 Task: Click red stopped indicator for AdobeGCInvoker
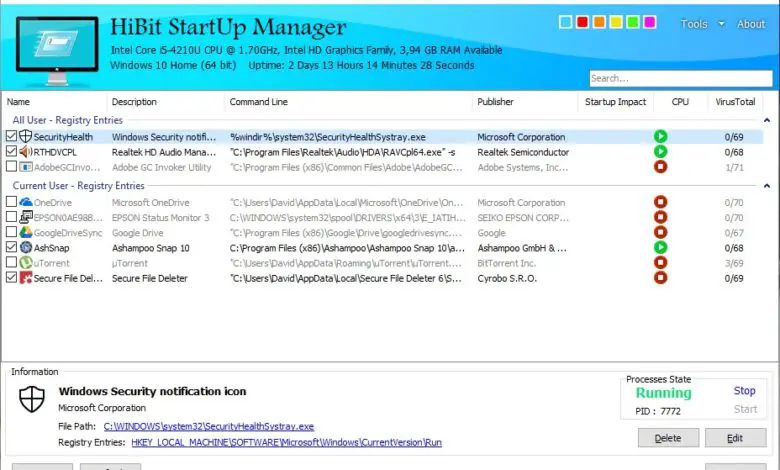point(660,167)
